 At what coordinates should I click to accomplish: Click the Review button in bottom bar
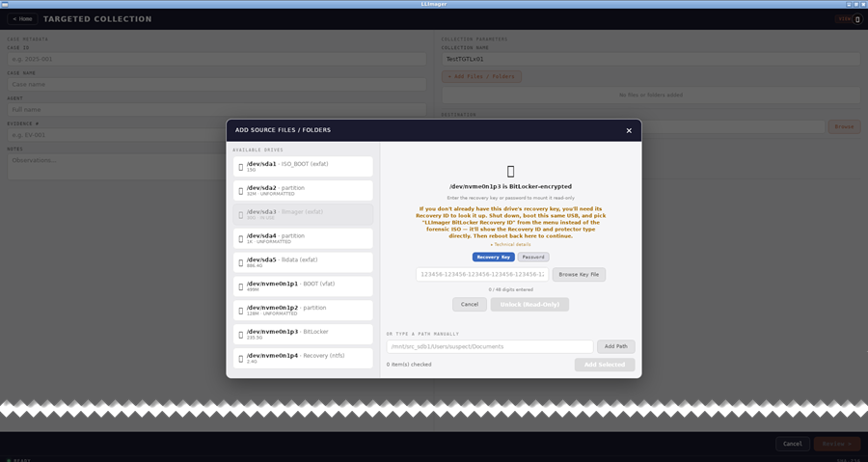point(837,444)
